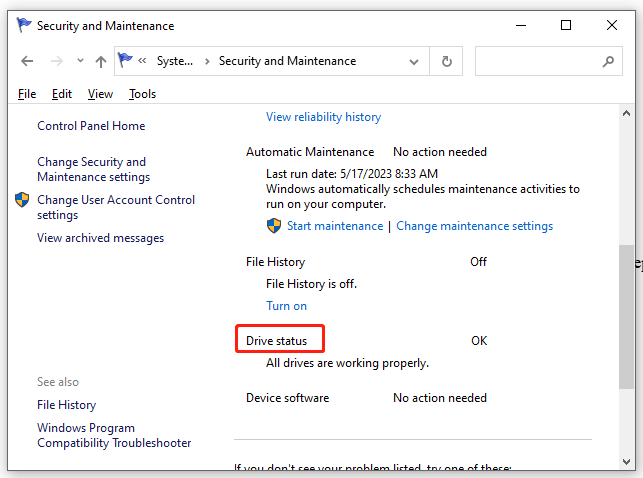
Task: Open the View menu
Action: 100,94
